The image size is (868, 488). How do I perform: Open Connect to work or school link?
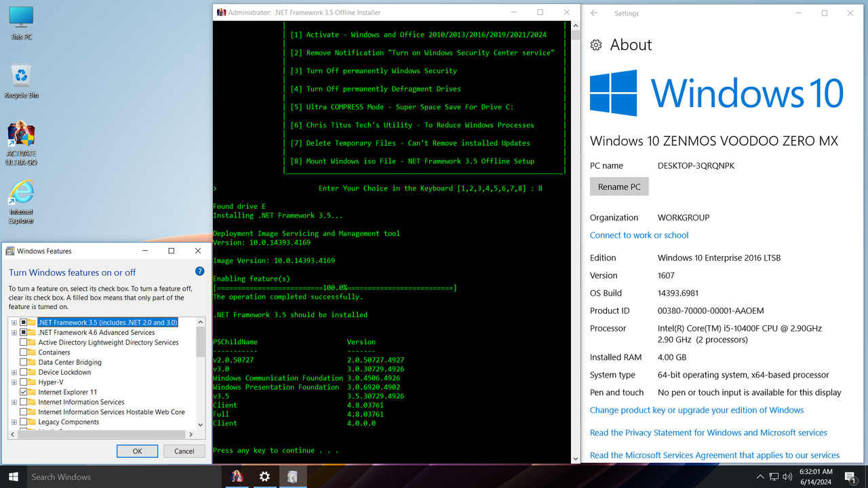coord(639,235)
